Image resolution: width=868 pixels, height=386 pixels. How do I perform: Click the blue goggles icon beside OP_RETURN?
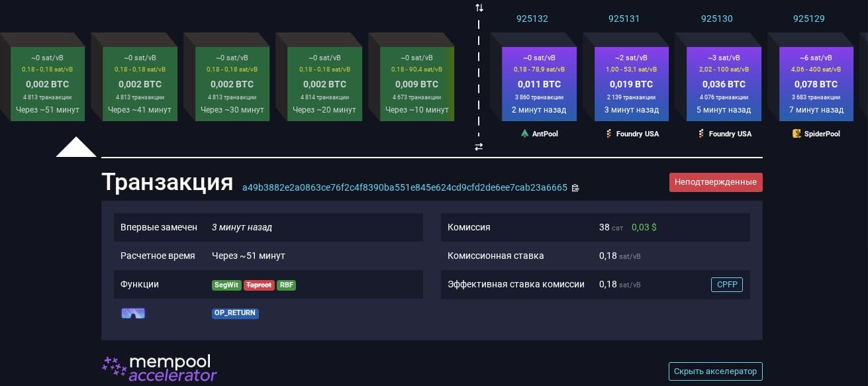[133, 313]
